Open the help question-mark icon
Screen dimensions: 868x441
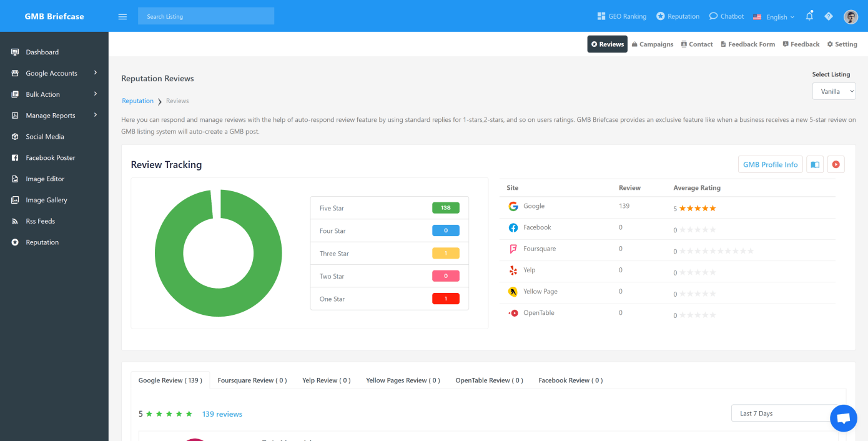(829, 16)
